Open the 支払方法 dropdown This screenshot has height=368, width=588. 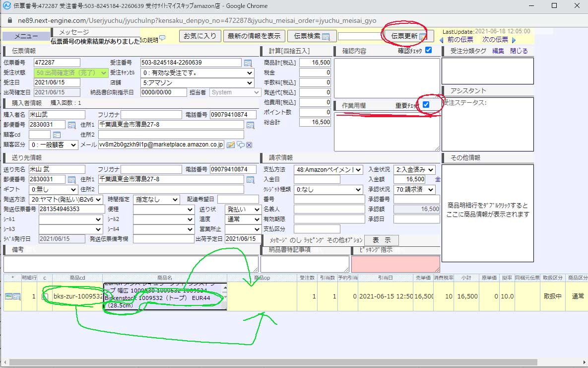pos(328,170)
